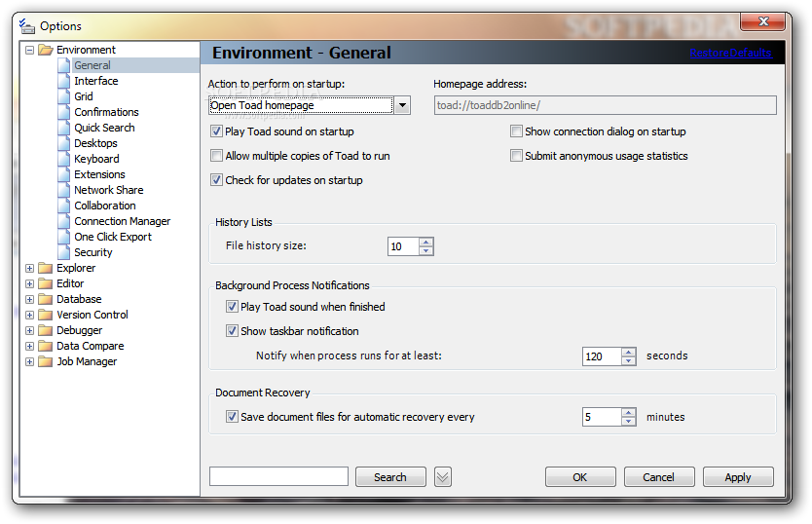The height and width of the screenshot is (524, 812).
Task: Click the Job Manager folder icon
Action: [x=46, y=361]
